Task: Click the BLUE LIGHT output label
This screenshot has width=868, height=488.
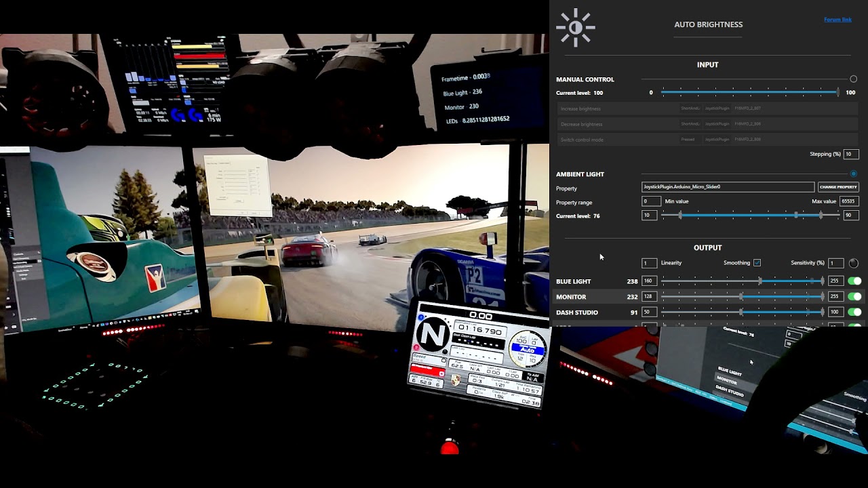Action: tap(573, 281)
